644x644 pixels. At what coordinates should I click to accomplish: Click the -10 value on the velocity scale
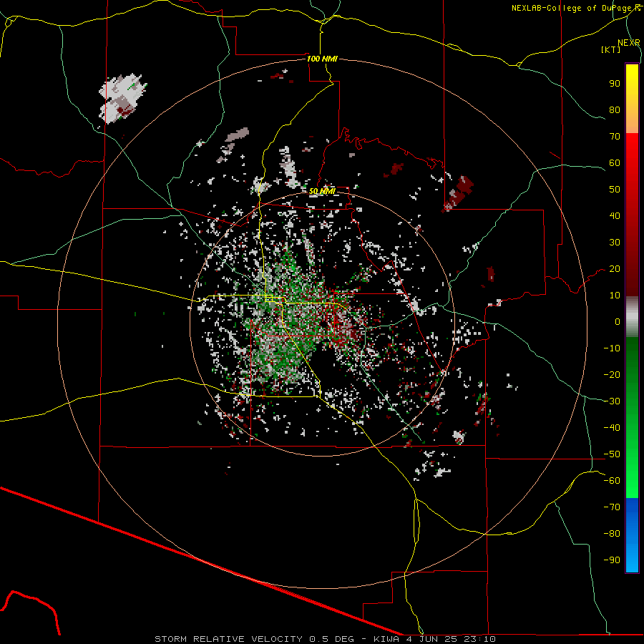coord(612,348)
